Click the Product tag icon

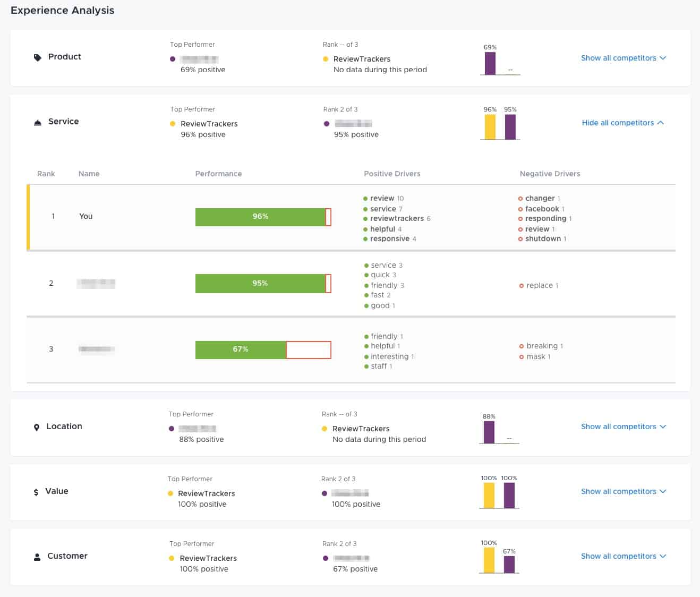coord(37,57)
